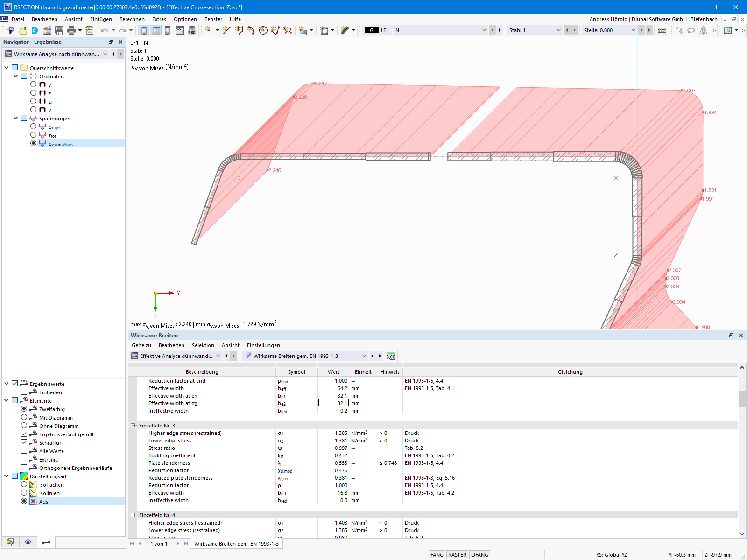Select the Mit Diagramm radio option
Image resolution: width=747 pixels, height=560 pixels.
pyautogui.click(x=24, y=417)
